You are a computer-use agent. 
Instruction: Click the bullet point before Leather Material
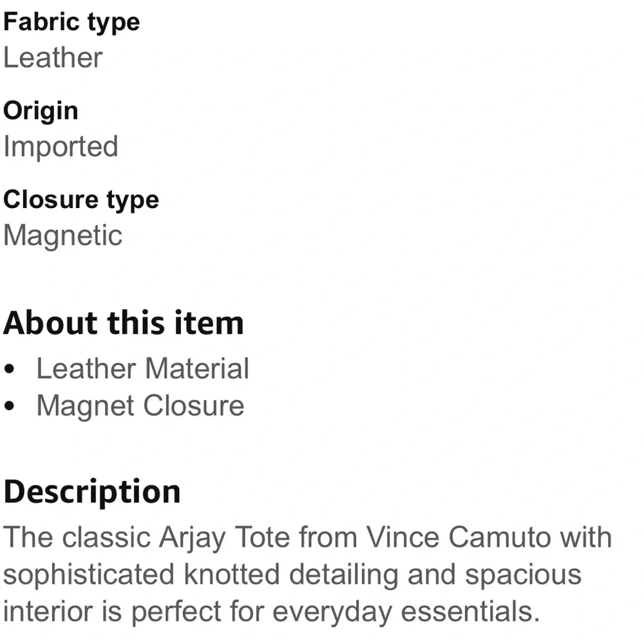click(9, 370)
